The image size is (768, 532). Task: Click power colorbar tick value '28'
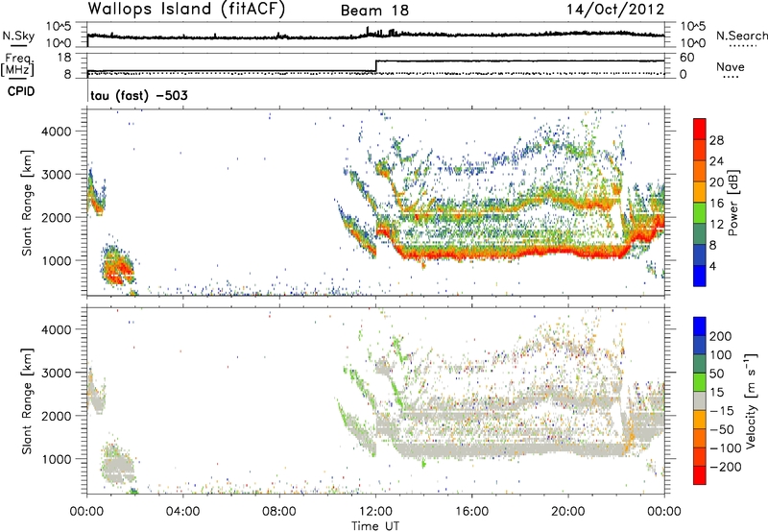pyautogui.click(x=716, y=140)
